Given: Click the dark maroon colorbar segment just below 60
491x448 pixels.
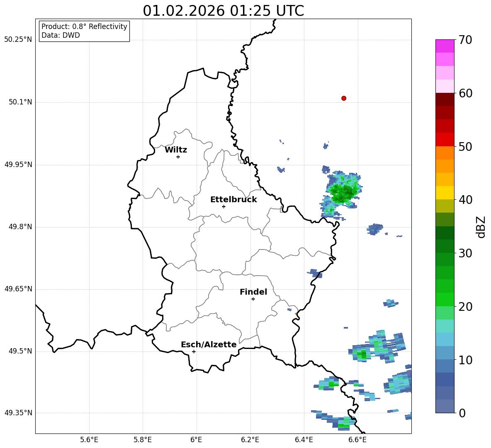Looking at the screenshot, I should click(445, 99).
